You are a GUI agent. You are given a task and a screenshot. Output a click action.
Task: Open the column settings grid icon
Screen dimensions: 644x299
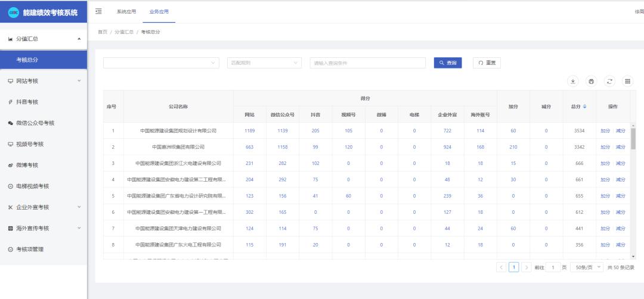tap(627, 81)
